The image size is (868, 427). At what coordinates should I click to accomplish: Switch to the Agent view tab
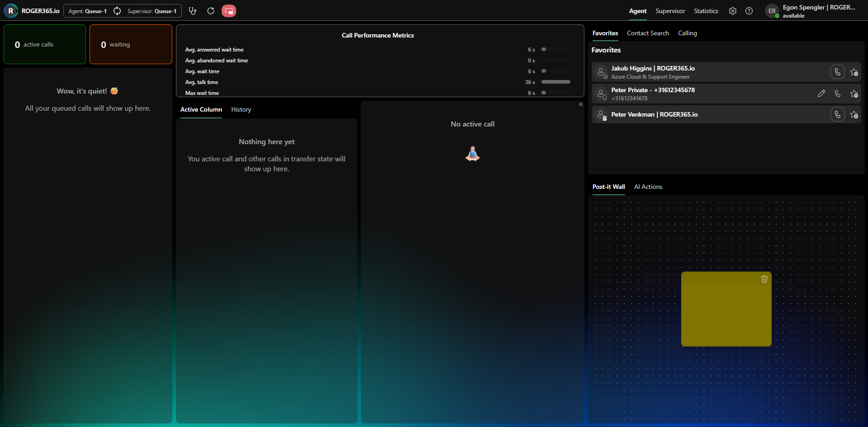point(638,11)
